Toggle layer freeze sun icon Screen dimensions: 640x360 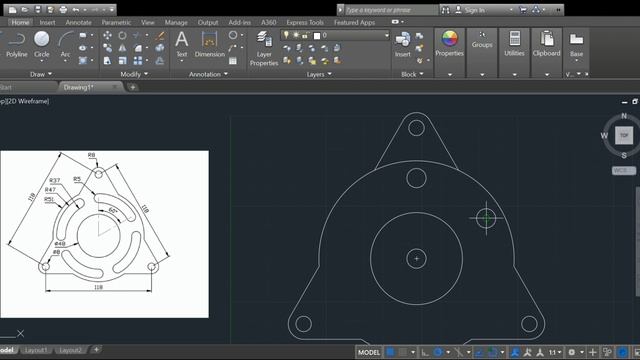[x=296, y=36]
